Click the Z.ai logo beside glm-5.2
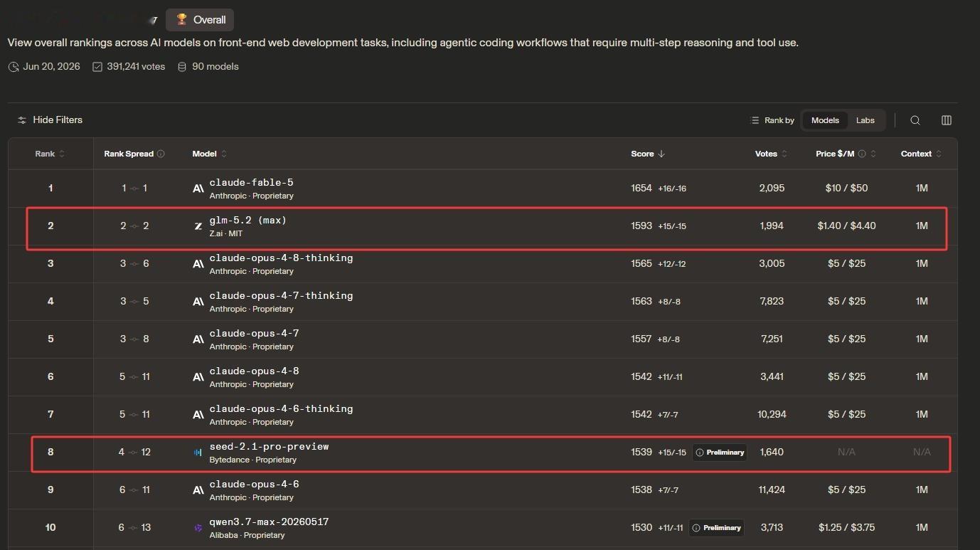The height and width of the screenshot is (550, 980). click(x=198, y=226)
